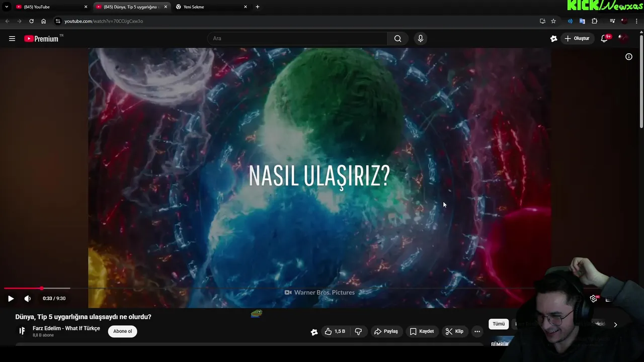Open a new browser tab plus
This screenshot has width=644, height=362.
tap(258, 7)
